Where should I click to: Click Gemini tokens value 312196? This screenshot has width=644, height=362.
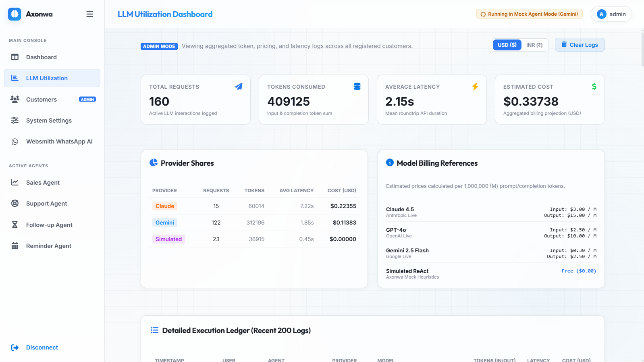coord(256,223)
